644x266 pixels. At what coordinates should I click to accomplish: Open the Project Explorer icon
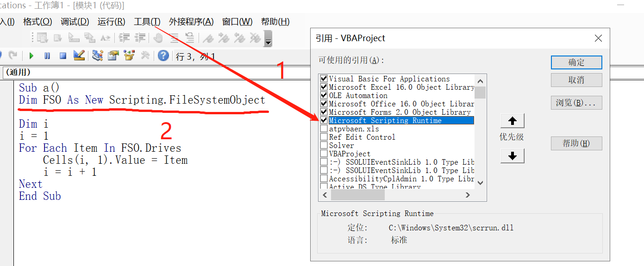coord(97,56)
